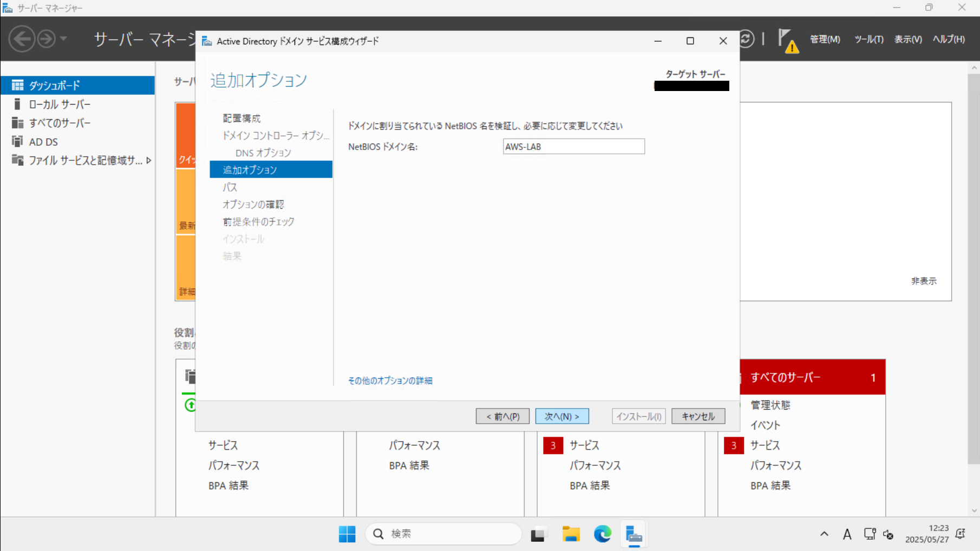Click the NetBIOS ドメイン名 input field
The image size is (980, 551).
[573, 146]
